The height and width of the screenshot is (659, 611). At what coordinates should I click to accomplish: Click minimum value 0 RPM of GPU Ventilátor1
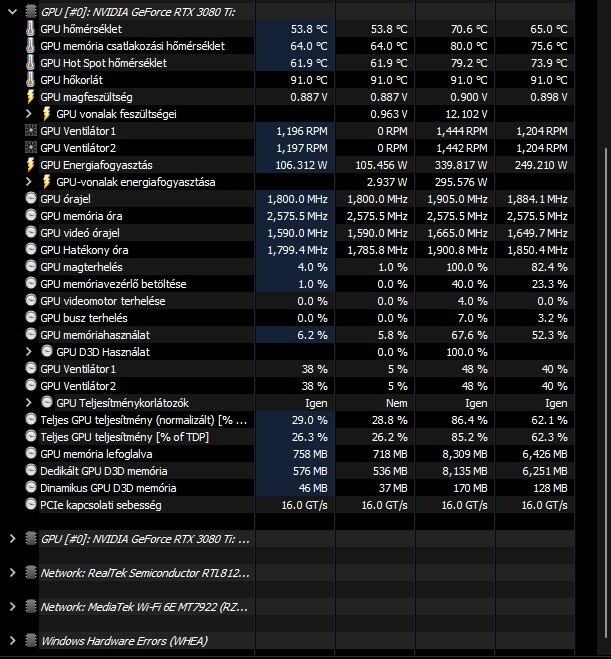(x=392, y=131)
